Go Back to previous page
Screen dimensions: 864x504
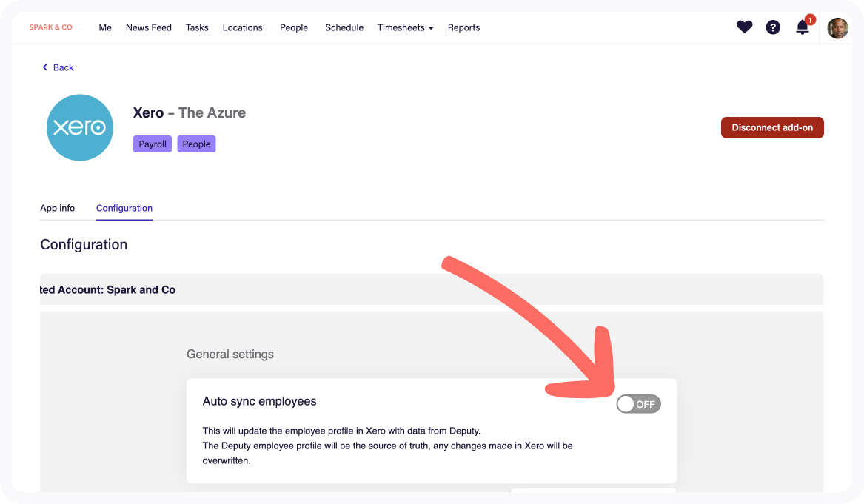58,67
